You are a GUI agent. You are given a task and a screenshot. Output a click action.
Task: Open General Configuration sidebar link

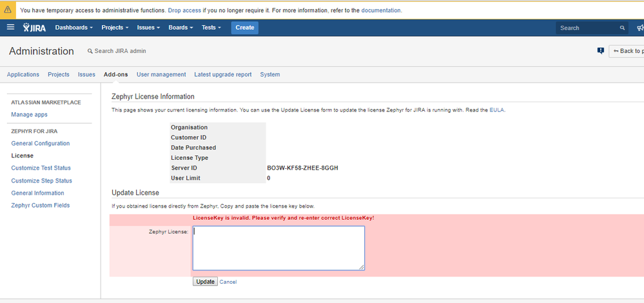tap(41, 143)
